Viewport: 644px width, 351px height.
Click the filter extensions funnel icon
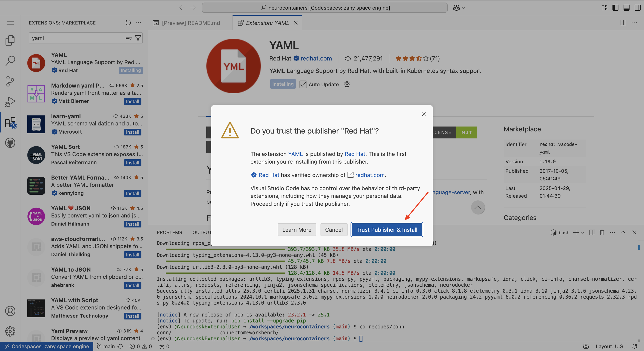point(138,38)
